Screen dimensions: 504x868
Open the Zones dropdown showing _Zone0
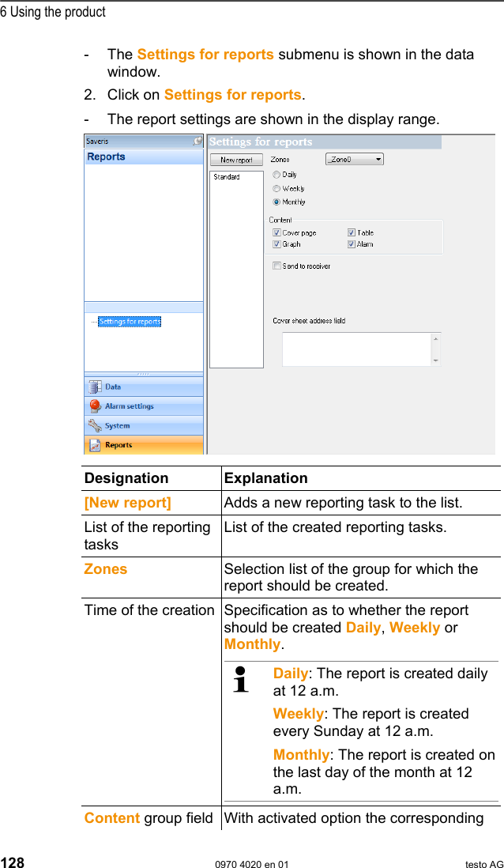(354, 160)
